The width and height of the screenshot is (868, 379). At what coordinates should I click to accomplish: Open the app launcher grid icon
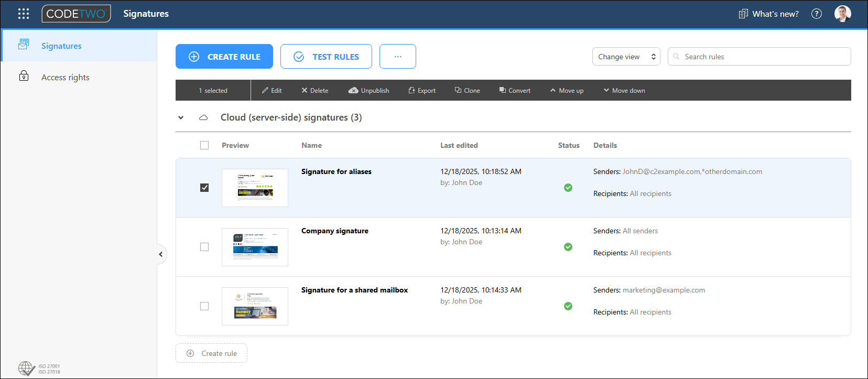click(24, 14)
